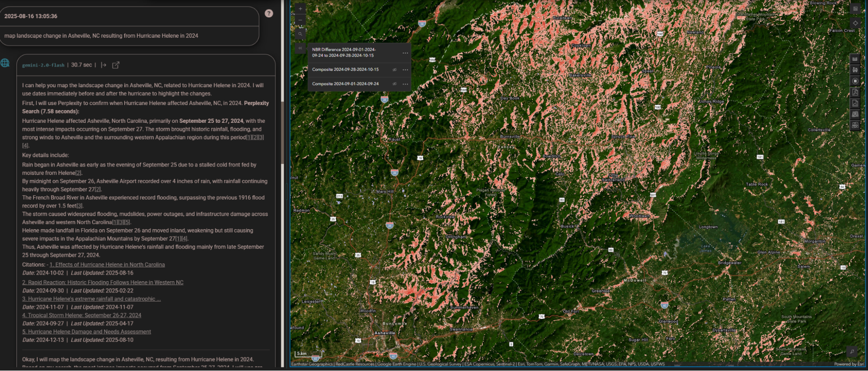The height and width of the screenshot is (371, 868).
Task: Open options for Composite 2024-09-01-2024-09-24 layer
Action: [405, 84]
